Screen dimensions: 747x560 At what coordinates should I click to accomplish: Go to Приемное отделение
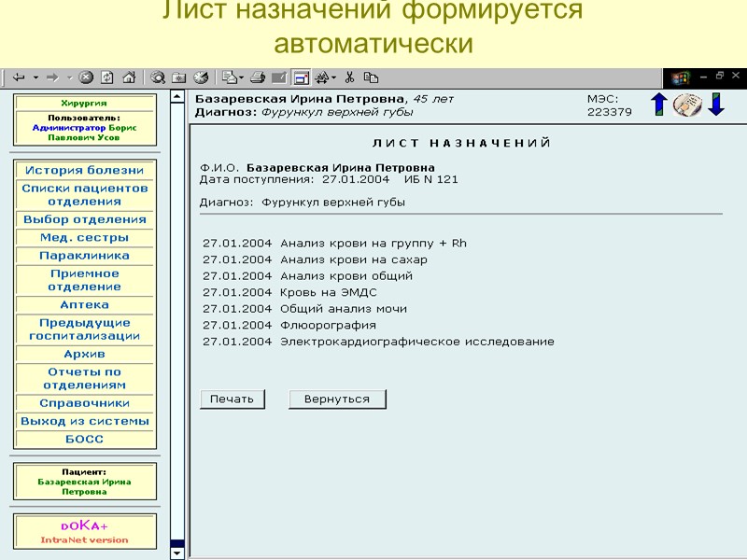[x=85, y=281]
